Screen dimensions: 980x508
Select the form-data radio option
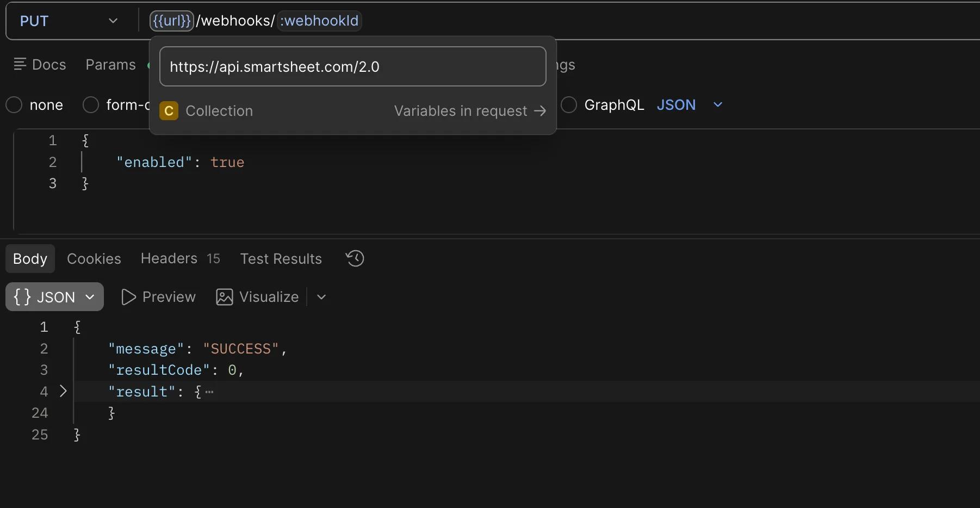[91, 104]
